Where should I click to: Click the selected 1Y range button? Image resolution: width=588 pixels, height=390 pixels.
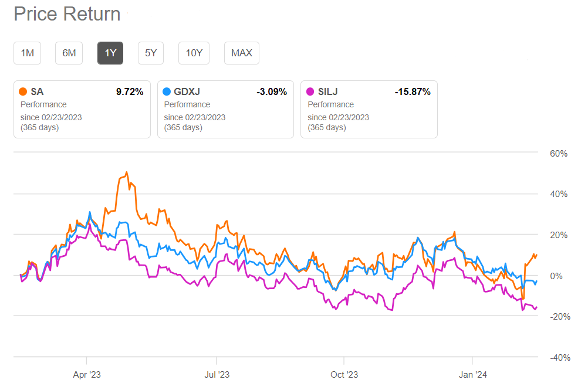(110, 53)
